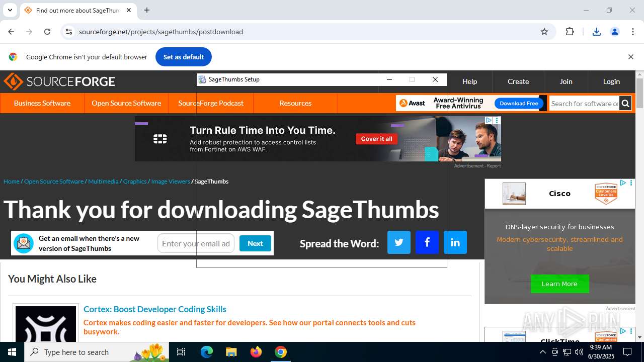The height and width of the screenshot is (362, 644).
Task: Click the search magnifier icon
Action: [625, 104]
